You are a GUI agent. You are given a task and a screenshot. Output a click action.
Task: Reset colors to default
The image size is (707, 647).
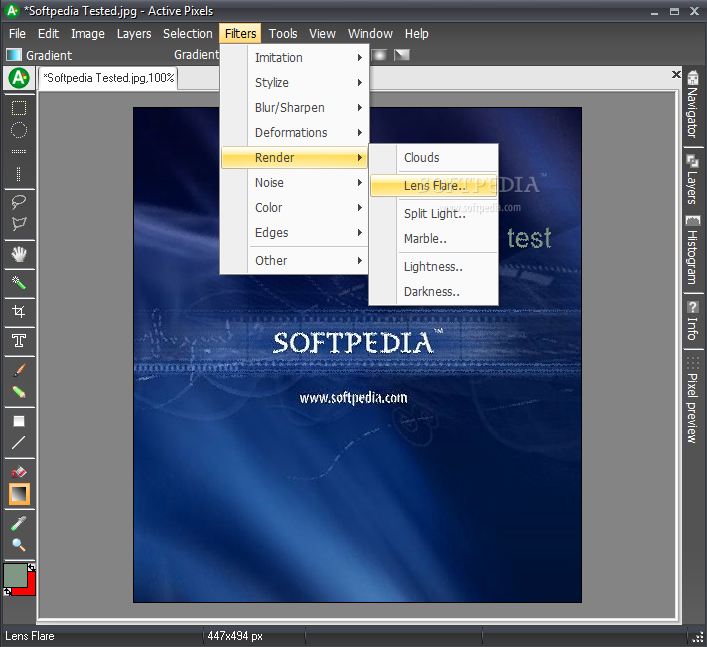[x=7, y=591]
